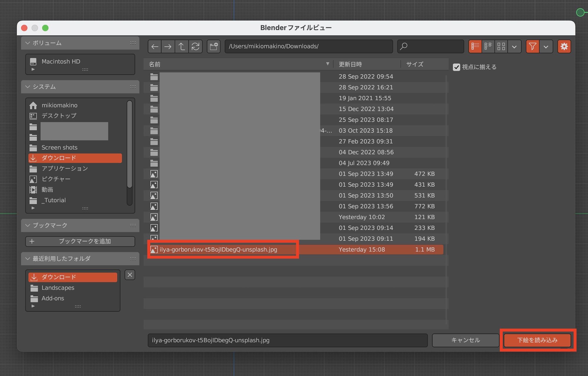
Task: Collapse the ブックマーク panel
Action: [x=28, y=225]
